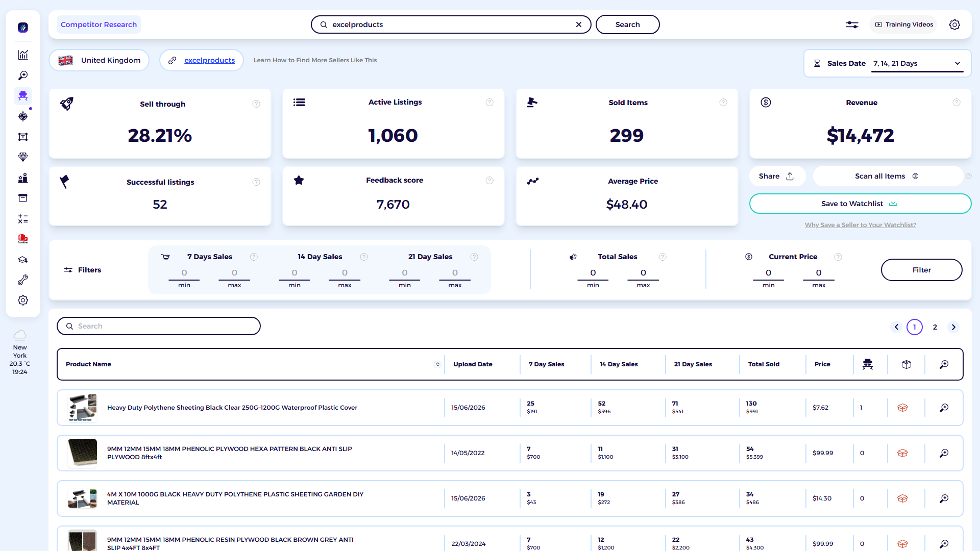This screenshot has width=980, height=551.
Task: Go to previous results page arrow
Action: [x=896, y=327]
